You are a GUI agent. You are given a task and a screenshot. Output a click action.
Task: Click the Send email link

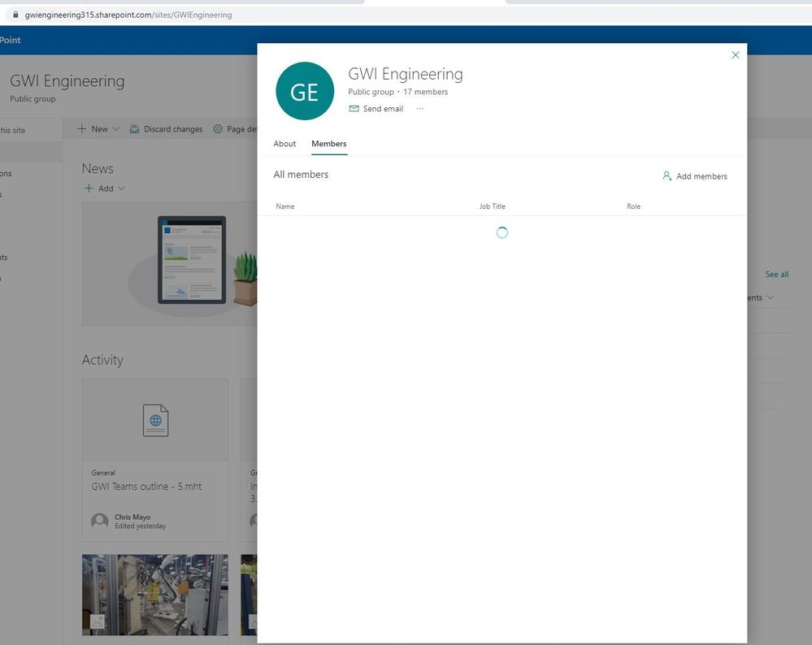(x=383, y=109)
